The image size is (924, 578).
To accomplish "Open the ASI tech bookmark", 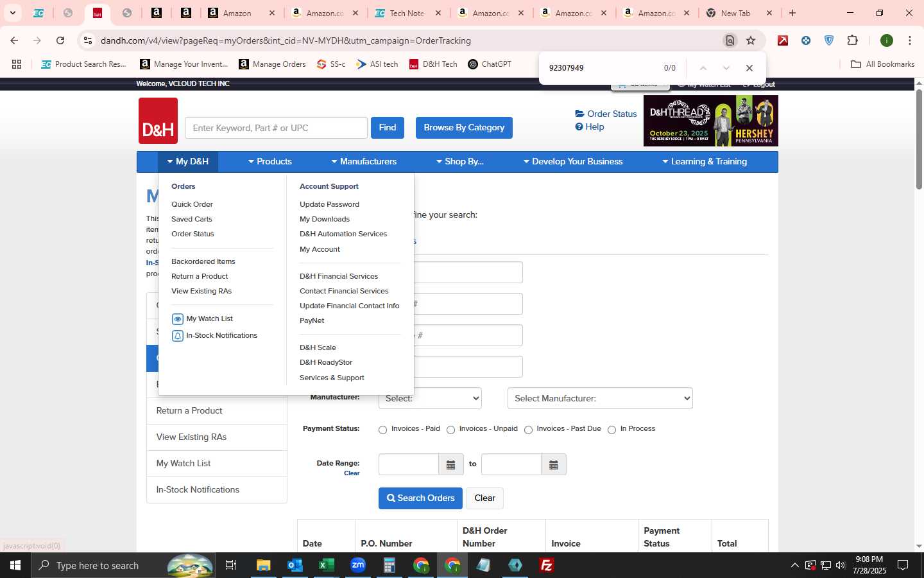I will point(377,64).
